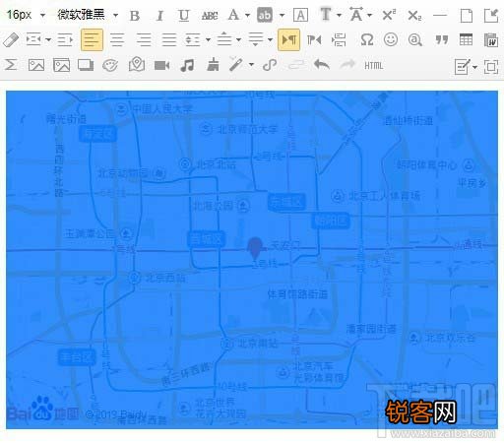Toggle subscript formatting
This screenshot has height=443, width=504.
[x=414, y=16]
